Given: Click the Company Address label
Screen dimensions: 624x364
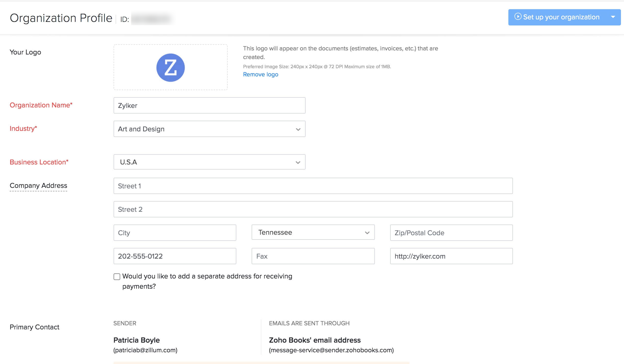Looking at the screenshot, I should (38, 186).
